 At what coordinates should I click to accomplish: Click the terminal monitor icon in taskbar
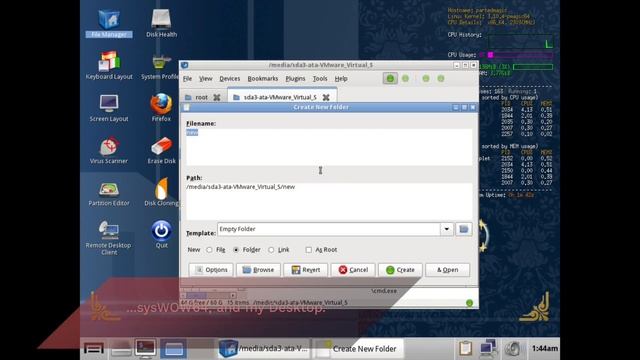145,348
